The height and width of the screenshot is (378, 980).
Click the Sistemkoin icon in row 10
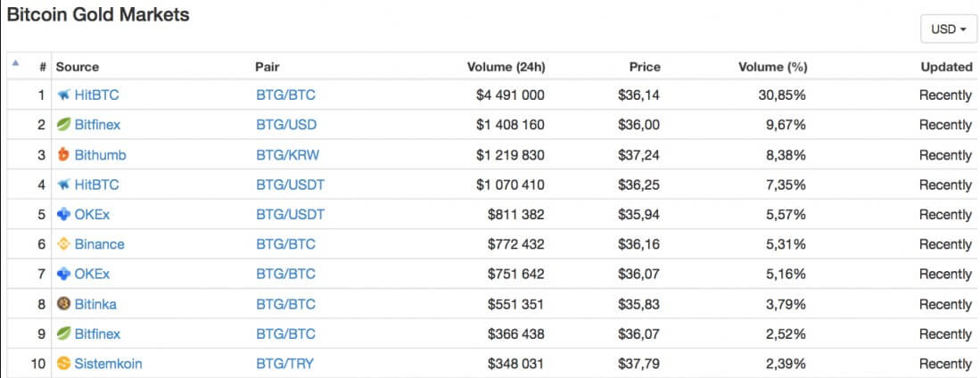click(63, 364)
